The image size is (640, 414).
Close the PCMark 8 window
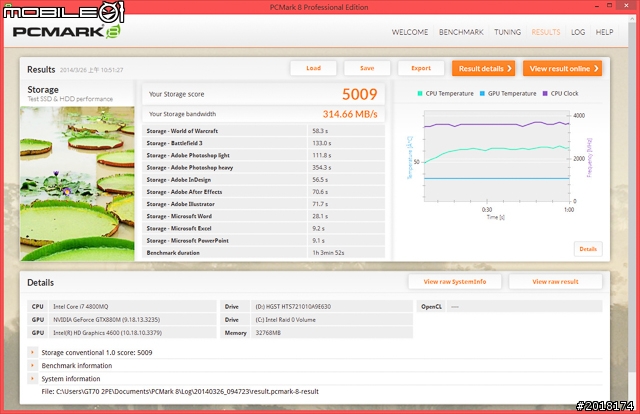pyautogui.click(x=627, y=5)
